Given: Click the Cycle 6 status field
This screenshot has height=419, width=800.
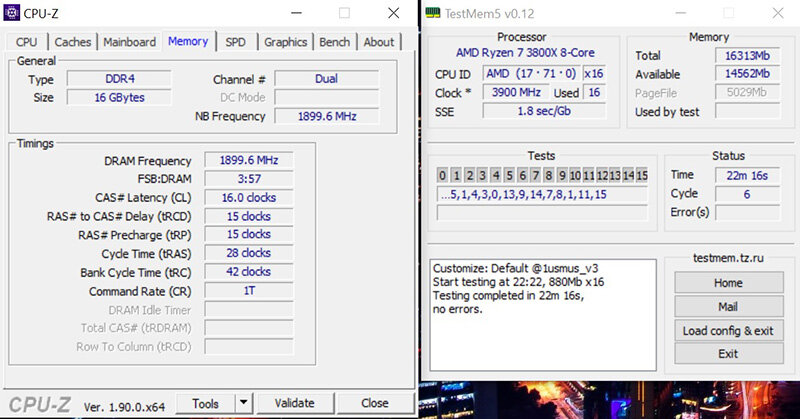Looking at the screenshot, I should coord(747,194).
